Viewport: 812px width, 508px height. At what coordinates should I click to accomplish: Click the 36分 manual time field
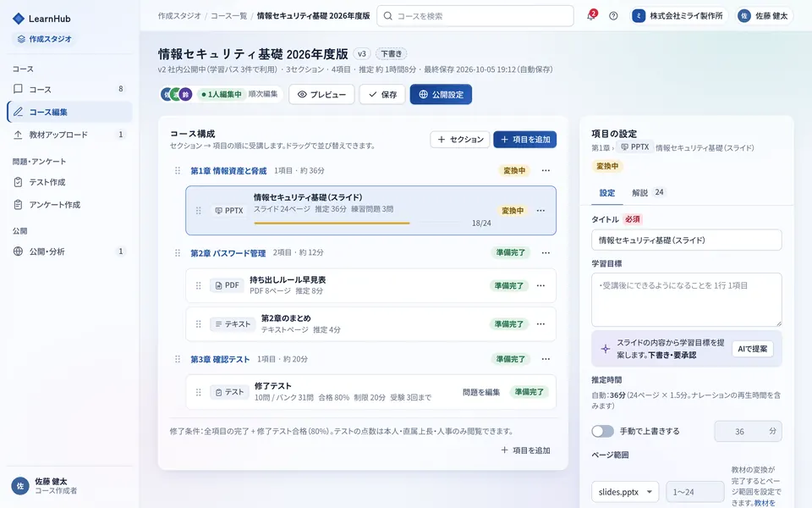pos(748,431)
